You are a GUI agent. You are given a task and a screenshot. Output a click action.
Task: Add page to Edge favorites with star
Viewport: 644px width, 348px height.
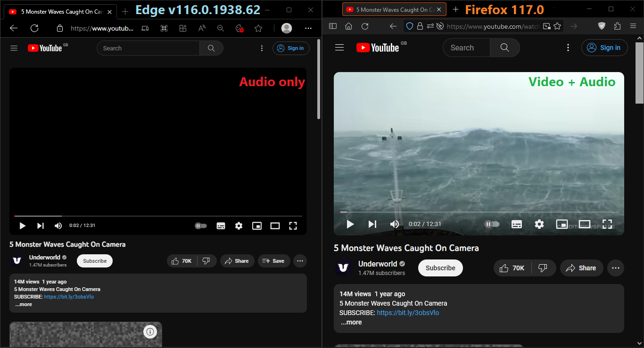[x=258, y=28]
